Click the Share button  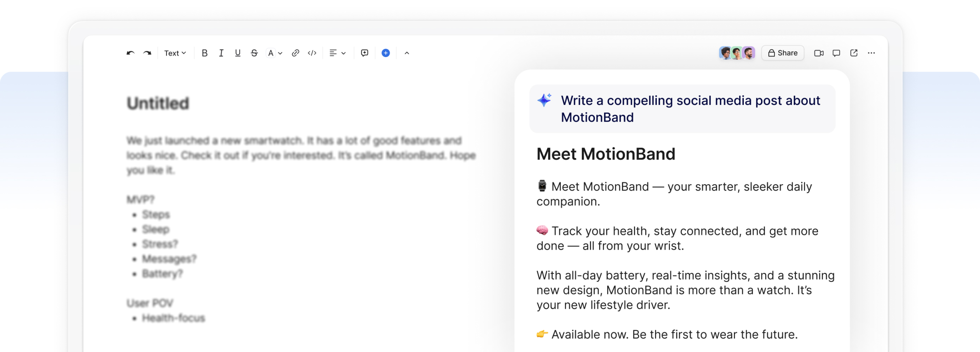click(x=783, y=53)
